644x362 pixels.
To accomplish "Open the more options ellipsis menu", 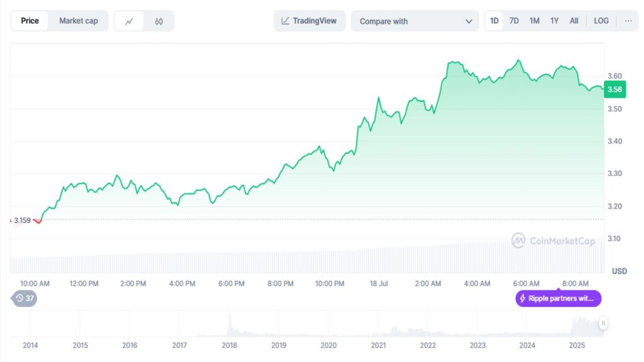I will tap(628, 21).
